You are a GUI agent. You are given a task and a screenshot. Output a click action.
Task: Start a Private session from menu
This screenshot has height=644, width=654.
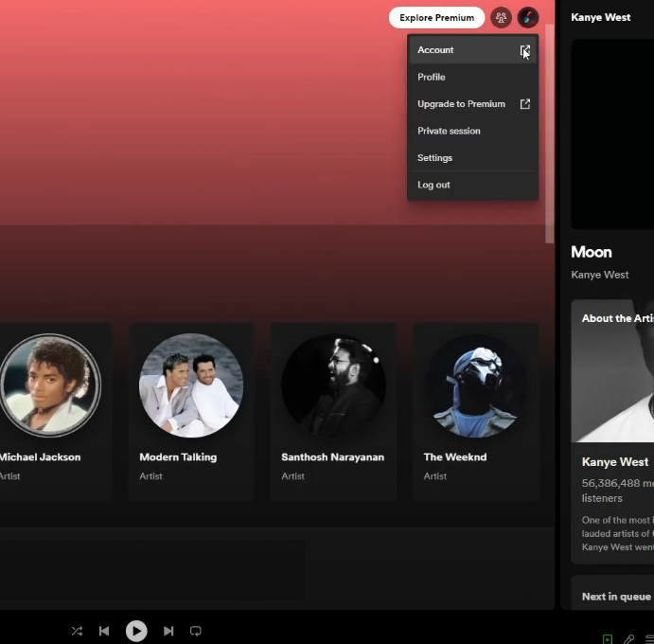473,131
